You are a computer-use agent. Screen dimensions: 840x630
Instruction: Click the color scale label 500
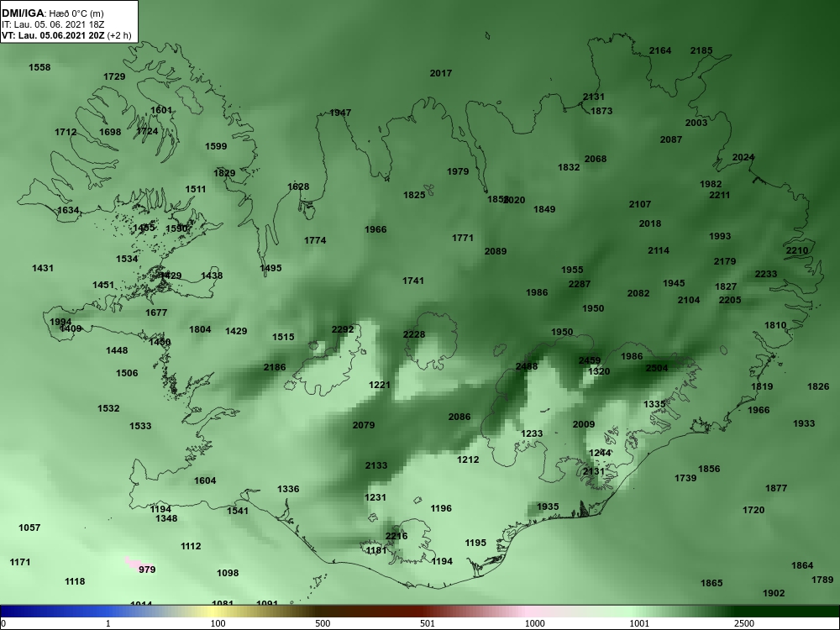pos(323,623)
